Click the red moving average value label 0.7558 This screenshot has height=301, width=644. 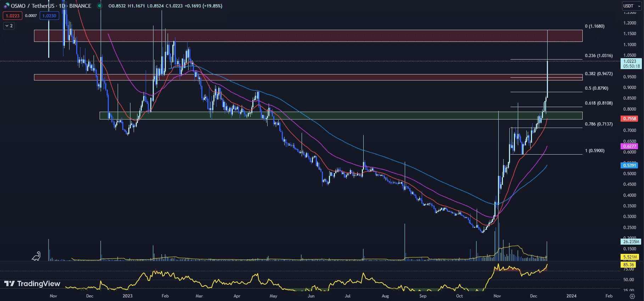click(629, 119)
